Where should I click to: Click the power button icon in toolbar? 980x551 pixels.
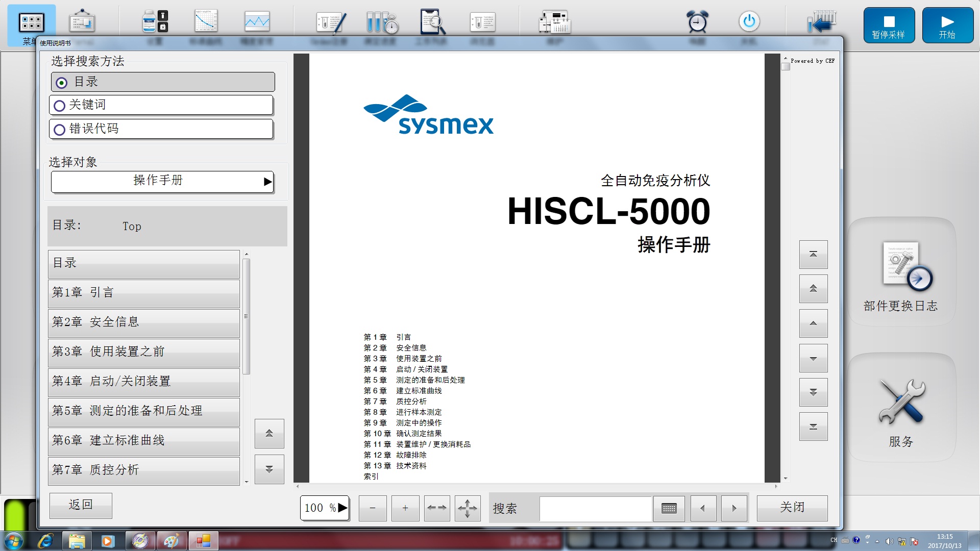(749, 21)
